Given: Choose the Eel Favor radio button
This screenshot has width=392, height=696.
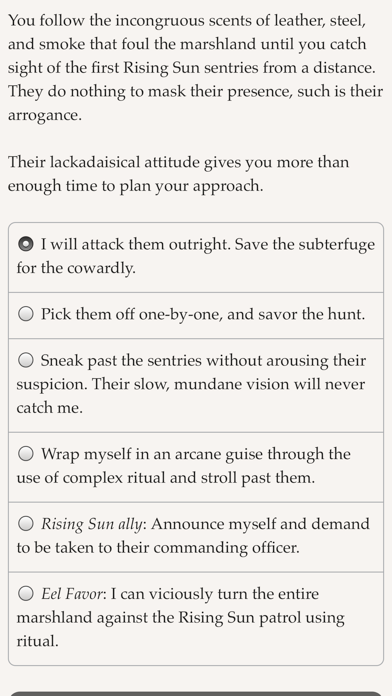Looking at the screenshot, I should [x=26, y=593].
